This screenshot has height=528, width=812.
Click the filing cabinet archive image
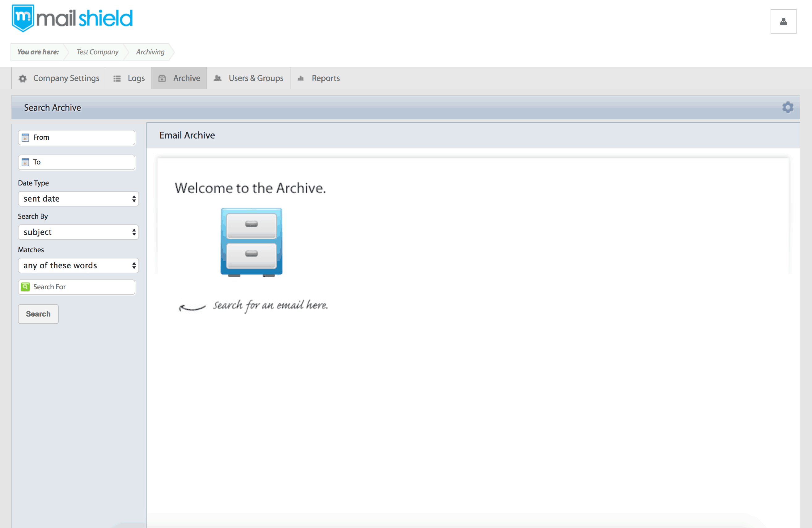pos(252,242)
